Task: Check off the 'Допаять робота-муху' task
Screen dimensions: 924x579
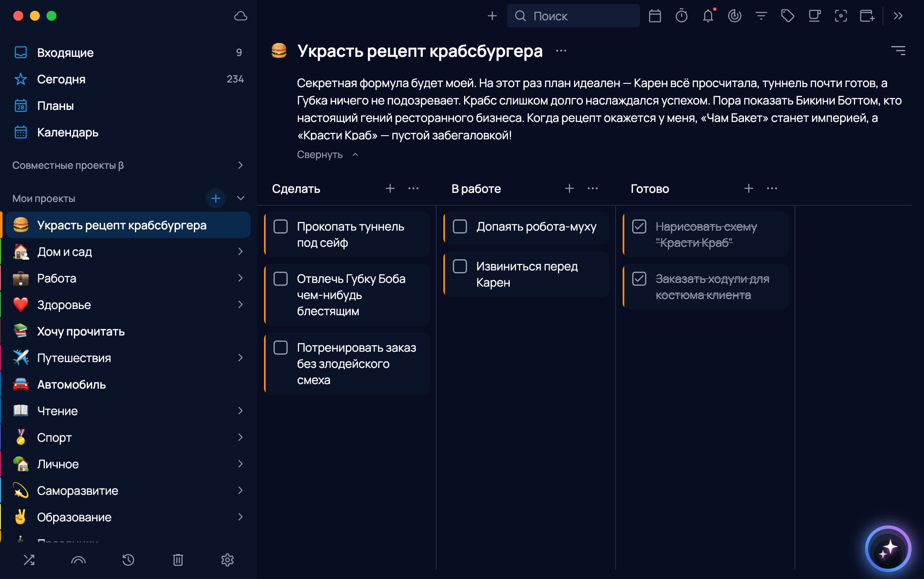Action: pos(460,227)
